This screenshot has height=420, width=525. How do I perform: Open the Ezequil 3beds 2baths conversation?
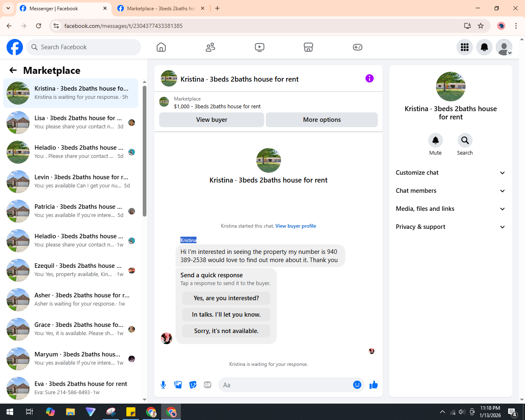[71, 270]
